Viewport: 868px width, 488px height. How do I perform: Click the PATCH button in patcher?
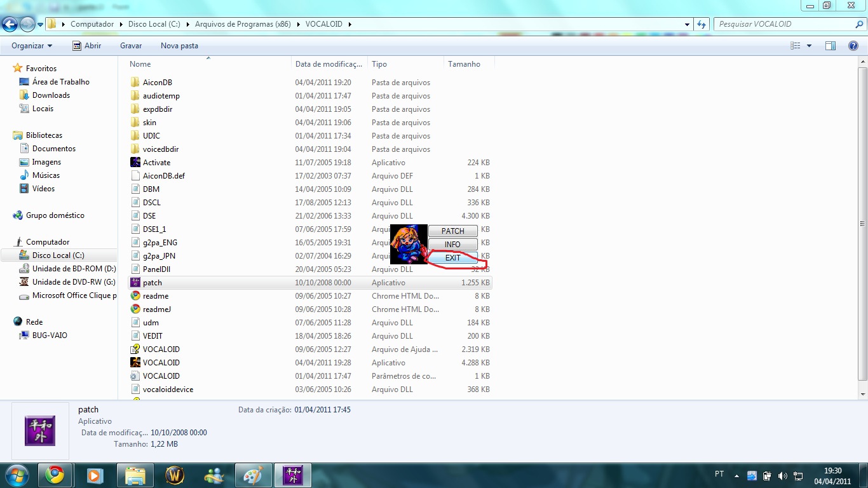[x=453, y=231]
